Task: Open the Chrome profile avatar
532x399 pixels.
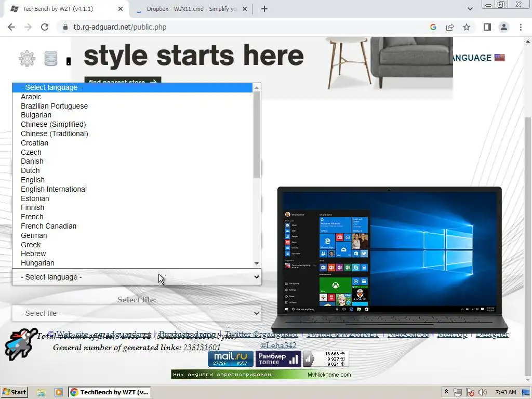Action: pos(504,27)
